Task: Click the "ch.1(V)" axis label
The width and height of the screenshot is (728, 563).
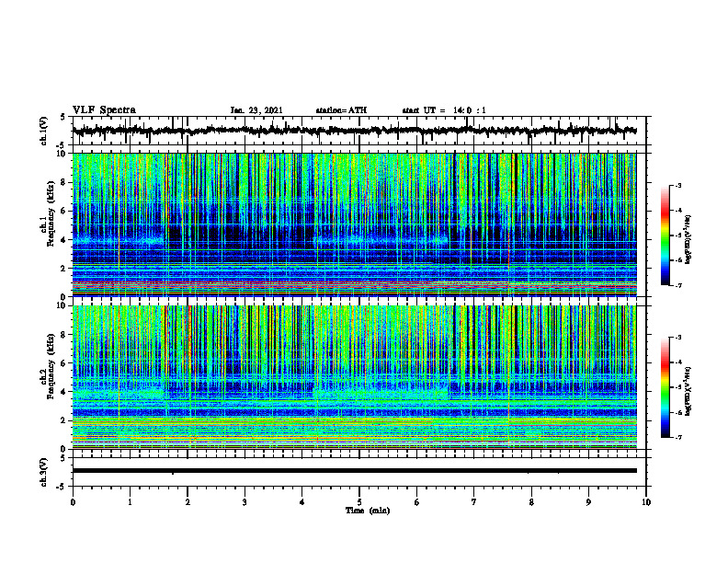Action: 44,131
